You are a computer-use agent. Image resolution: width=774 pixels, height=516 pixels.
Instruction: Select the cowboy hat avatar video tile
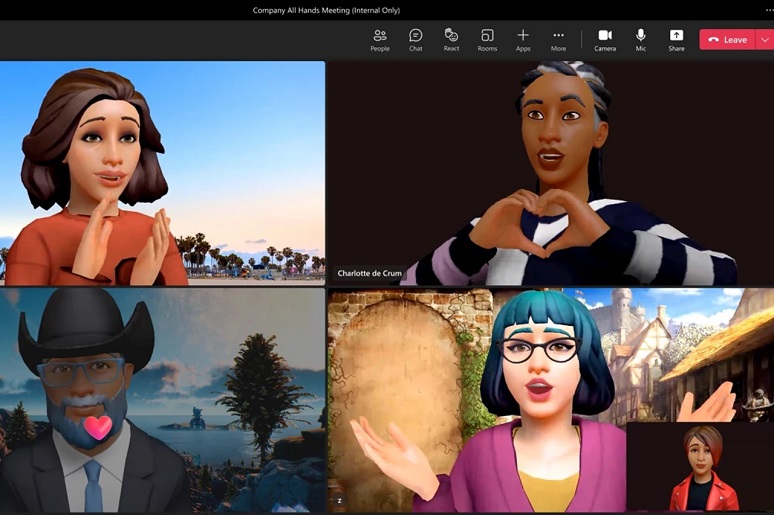coord(162,400)
